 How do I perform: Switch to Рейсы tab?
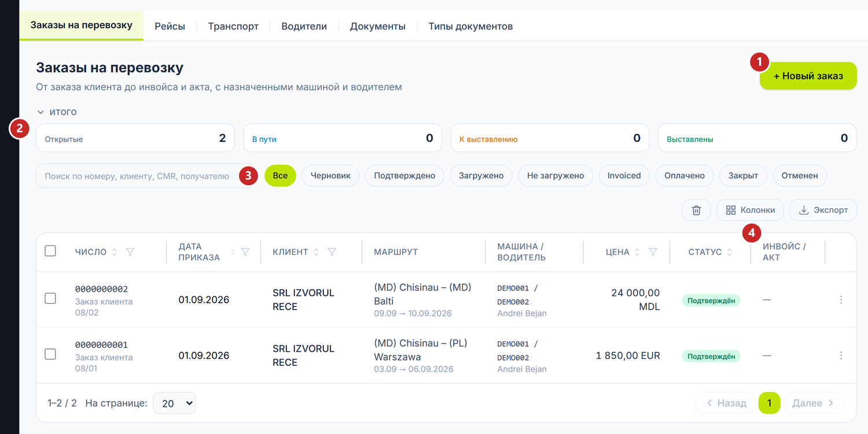click(x=170, y=26)
